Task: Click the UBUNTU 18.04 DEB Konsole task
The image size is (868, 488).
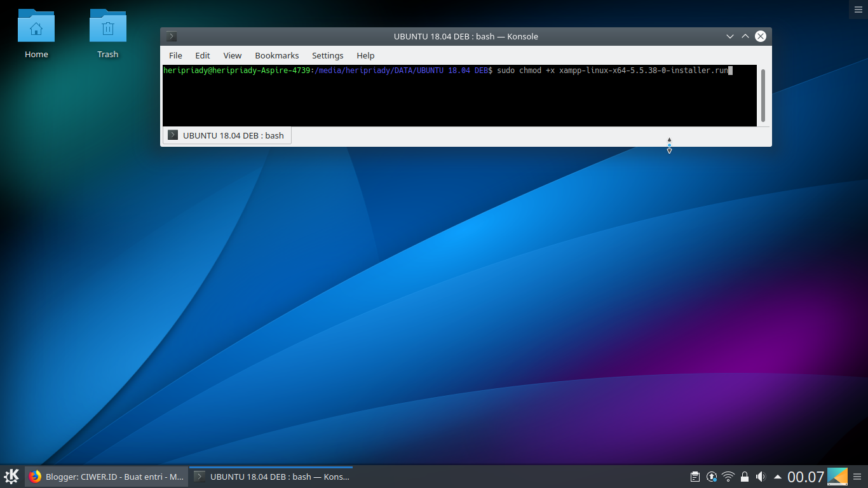Action: click(x=271, y=477)
